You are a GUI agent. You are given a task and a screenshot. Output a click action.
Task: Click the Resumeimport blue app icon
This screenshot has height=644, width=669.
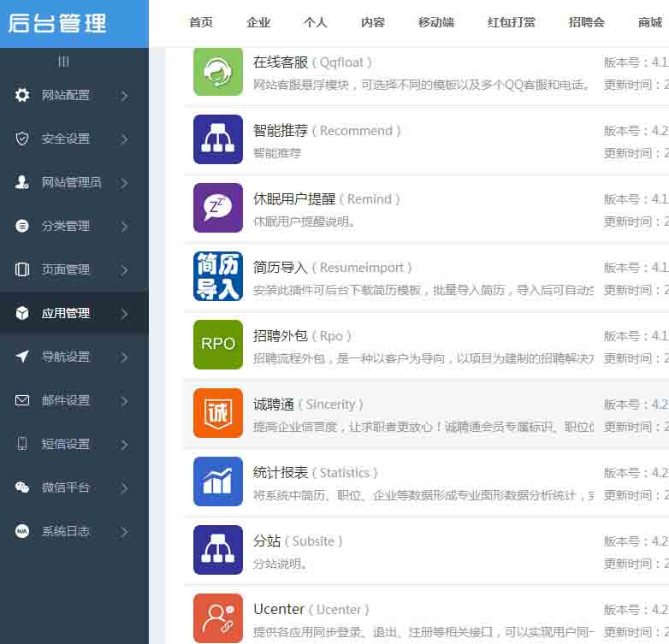pyautogui.click(x=218, y=276)
